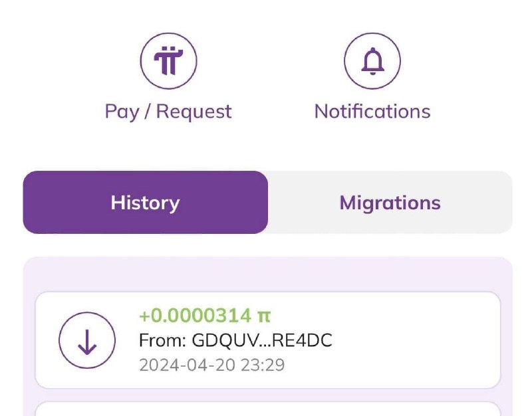Tap the Pi symbol Pay/Request icon
532x416 pixels.
[168, 60]
